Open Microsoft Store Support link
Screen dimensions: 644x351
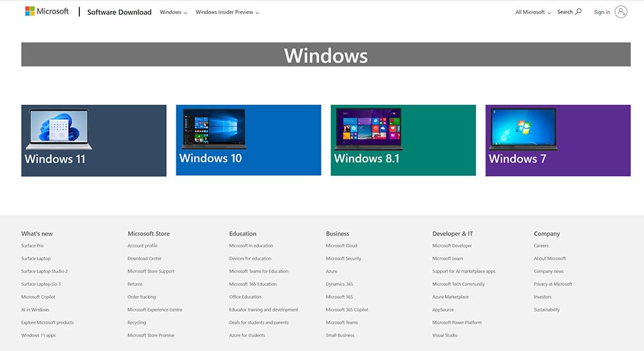(151, 271)
